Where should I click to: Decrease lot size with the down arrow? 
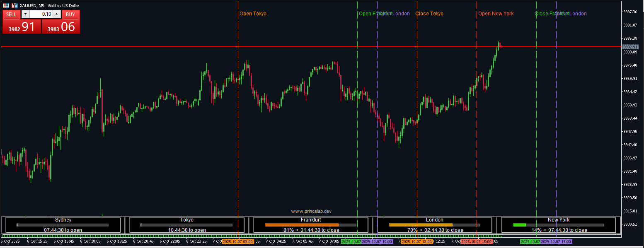(x=26, y=14)
